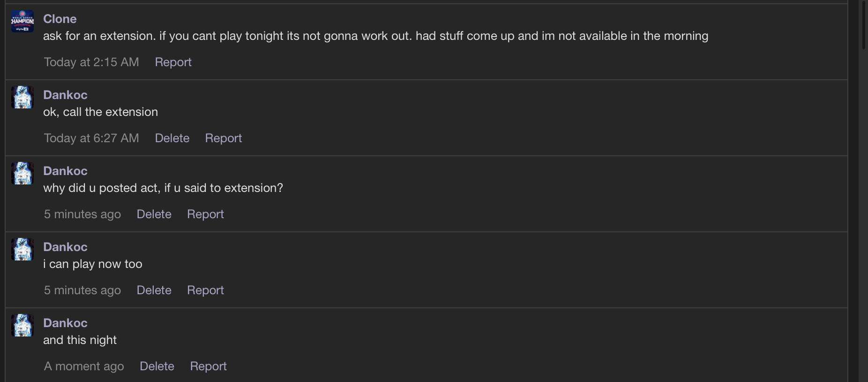Click Clone's World Series Champions avatar
This screenshot has width=868, height=382.
click(x=22, y=22)
